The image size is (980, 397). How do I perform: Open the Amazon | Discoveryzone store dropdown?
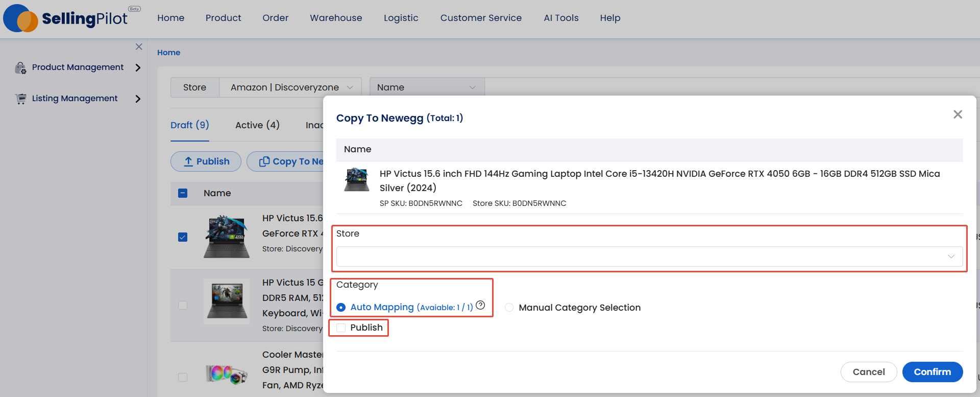pyautogui.click(x=290, y=87)
